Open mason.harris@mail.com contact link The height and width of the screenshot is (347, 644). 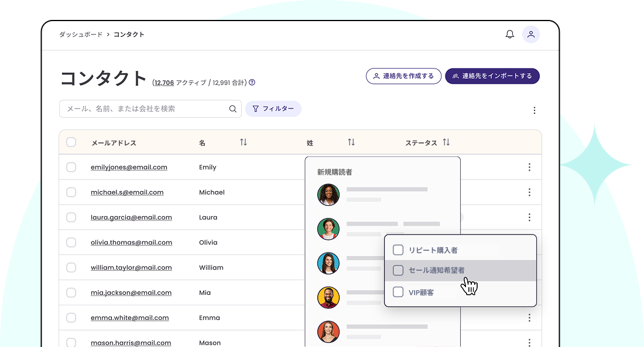(131, 342)
